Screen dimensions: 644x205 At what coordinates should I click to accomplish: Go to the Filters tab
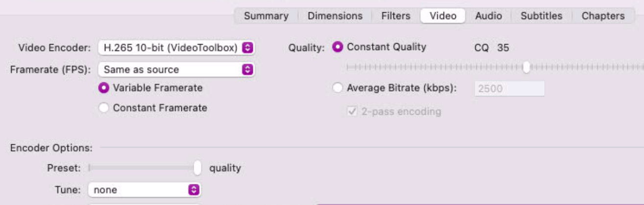(x=396, y=16)
